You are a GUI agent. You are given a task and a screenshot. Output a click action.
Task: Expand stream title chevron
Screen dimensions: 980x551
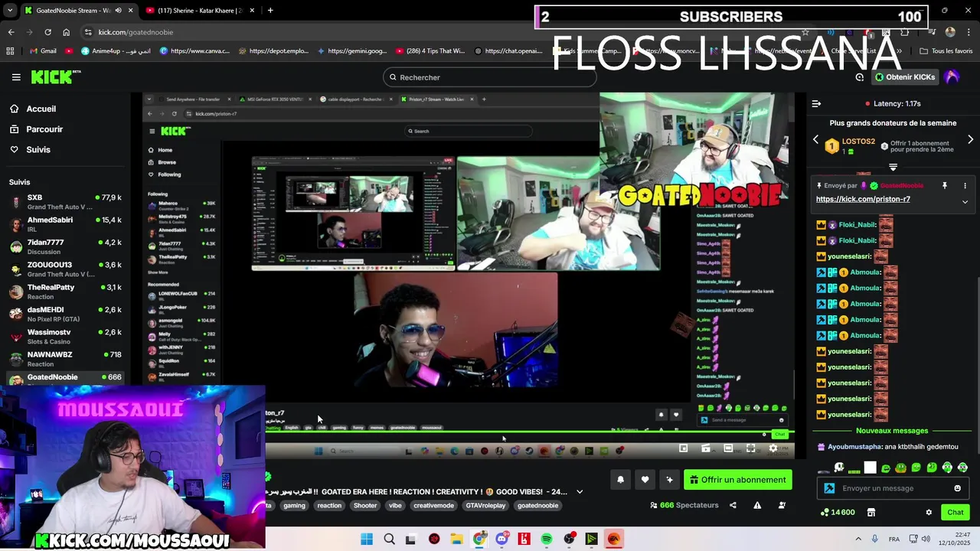[580, 492]
